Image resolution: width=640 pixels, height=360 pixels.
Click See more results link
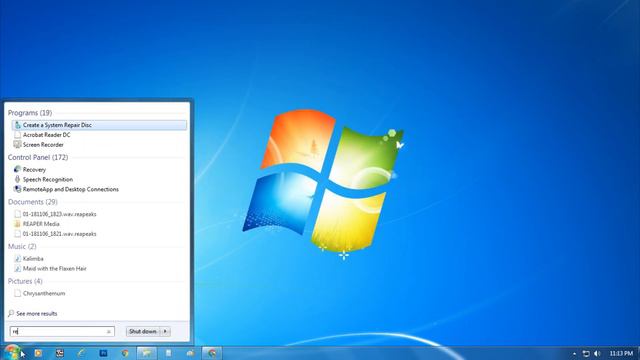[37, 313]
